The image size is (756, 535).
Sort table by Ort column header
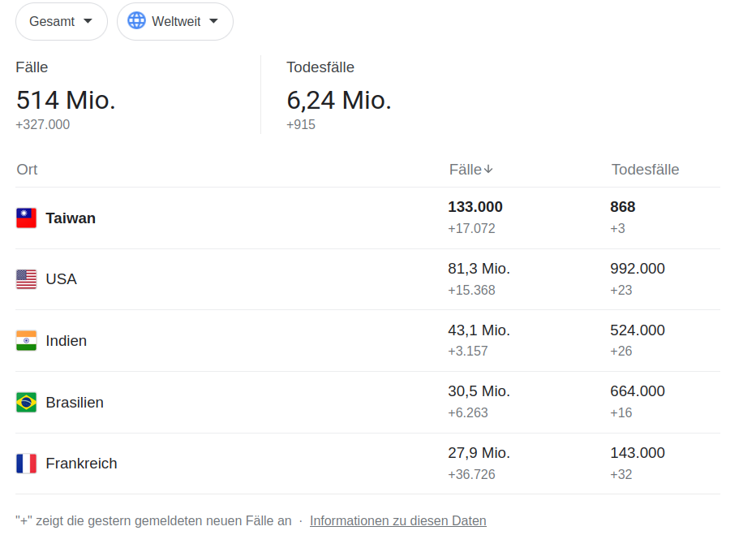(27, 170)
